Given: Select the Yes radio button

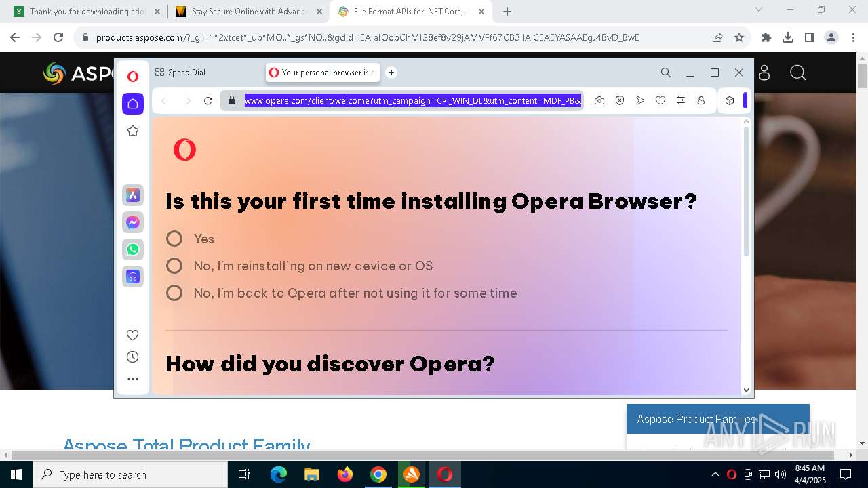Looking at the screenshot, I should 174,239.
